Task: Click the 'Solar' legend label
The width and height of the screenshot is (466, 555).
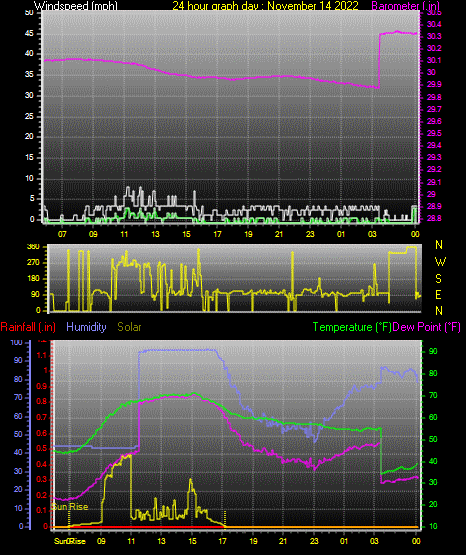Action: coord(129,327)
